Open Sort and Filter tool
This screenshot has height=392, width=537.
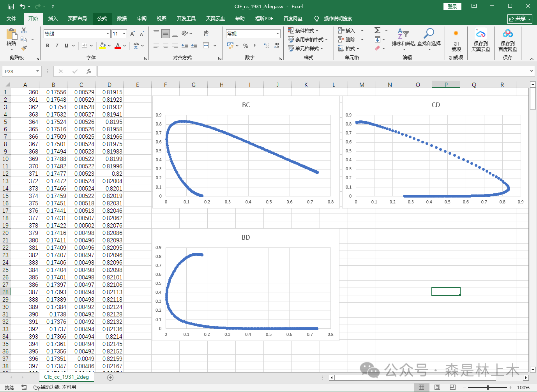point(403,39)
